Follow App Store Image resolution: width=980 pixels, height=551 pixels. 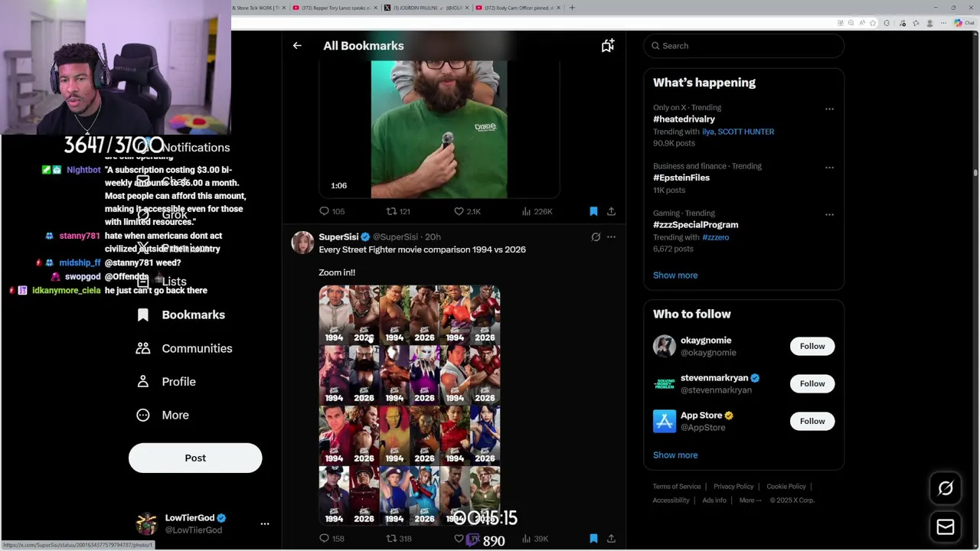point(812,421)
